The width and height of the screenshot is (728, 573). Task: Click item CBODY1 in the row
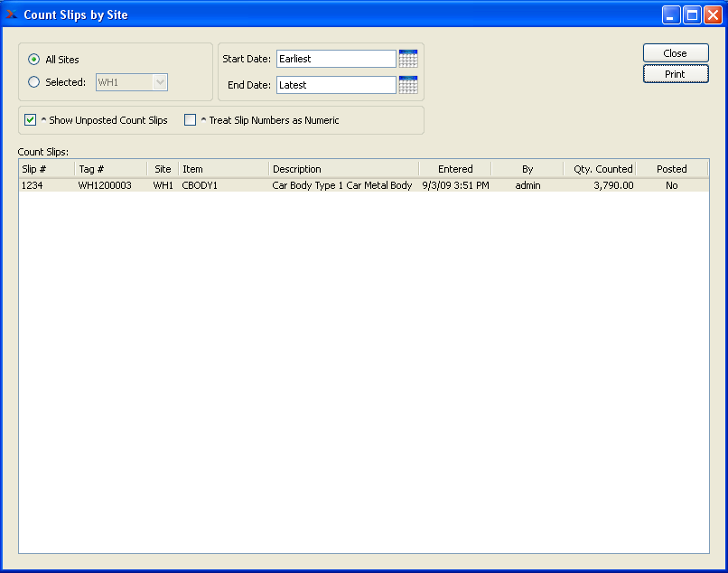[200, 185]
